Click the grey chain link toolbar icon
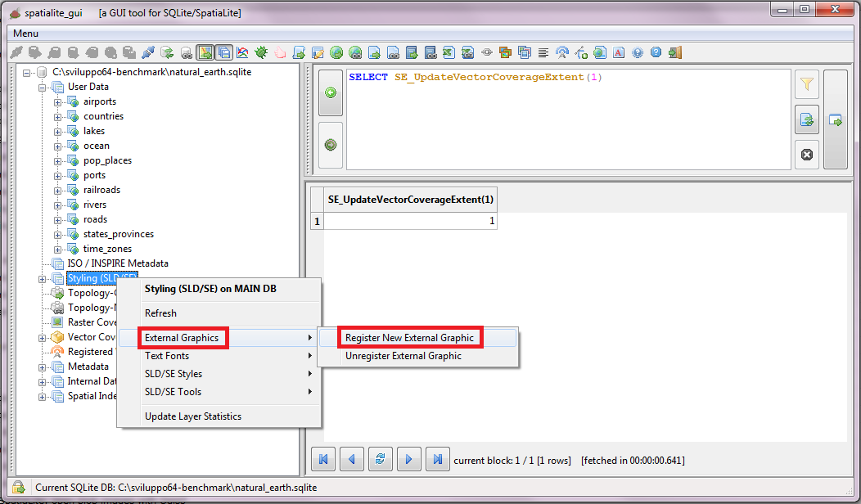The width and height of the screenshot is (861, 504). click(487, 52)
